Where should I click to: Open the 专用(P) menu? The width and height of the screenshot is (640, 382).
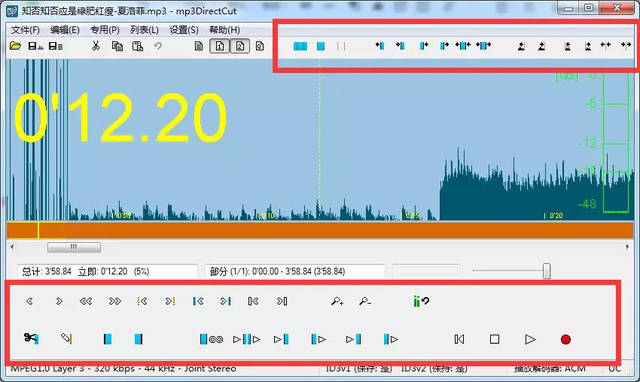pyautogui.click(x=105, y=30)
